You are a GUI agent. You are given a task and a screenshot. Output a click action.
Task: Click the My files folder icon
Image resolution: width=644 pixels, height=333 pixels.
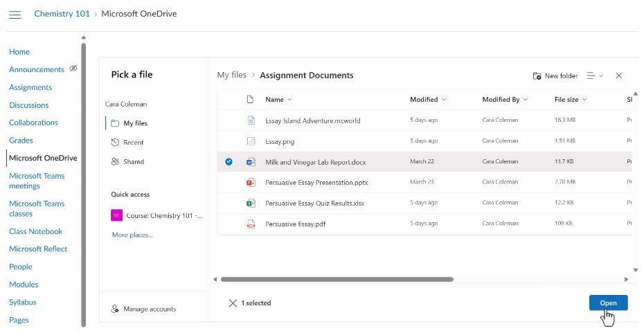click(115, 123)
